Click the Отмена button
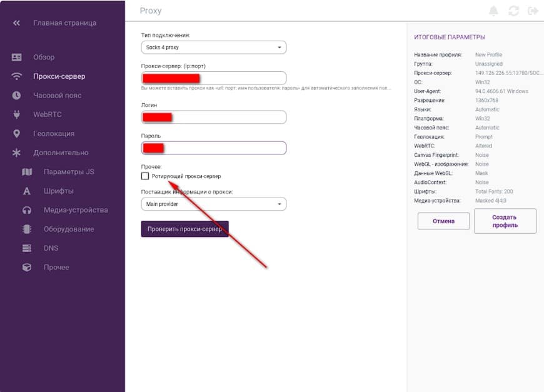This screenshot has width=544, height=392. pos(443,221)
